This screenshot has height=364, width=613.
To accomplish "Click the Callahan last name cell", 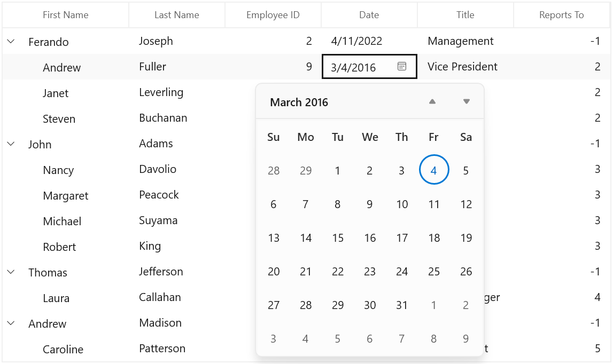I will tap(177, 298).
